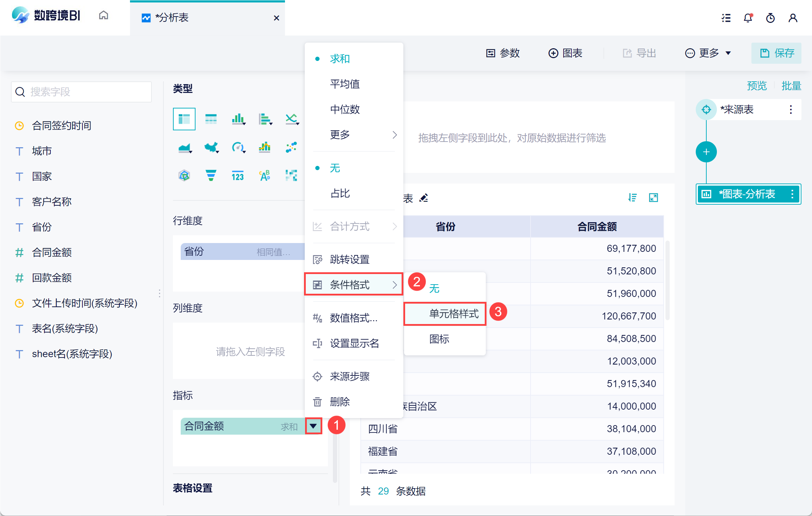Choose the gauge chart type icon

pyautogui.click(x=238, y=148)
